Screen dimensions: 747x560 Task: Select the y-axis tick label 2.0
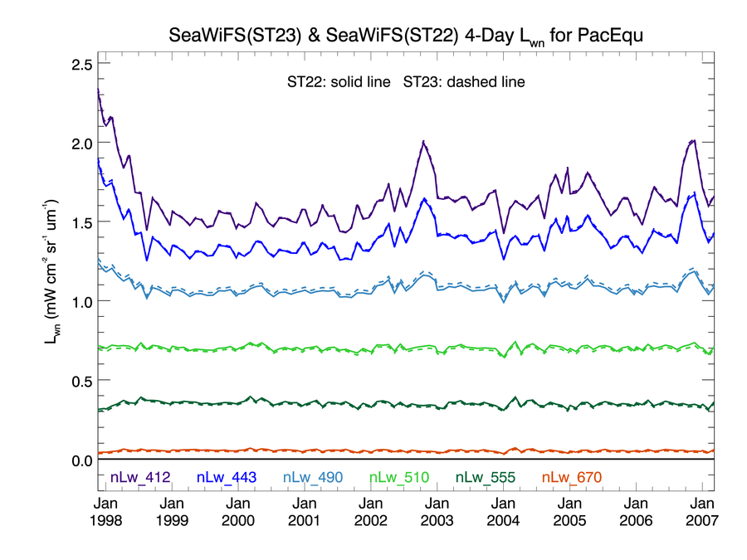pos(82,144)
